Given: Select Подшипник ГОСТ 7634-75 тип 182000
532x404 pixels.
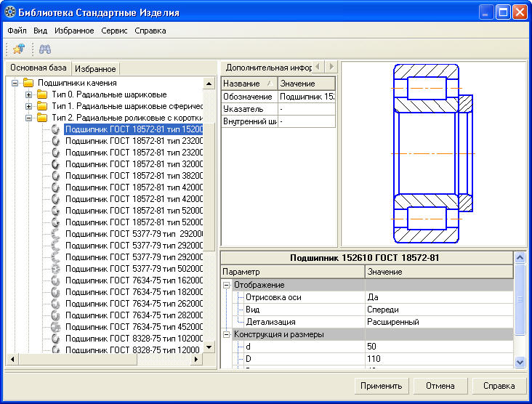Looking at the screenshot, I should 134,292.
